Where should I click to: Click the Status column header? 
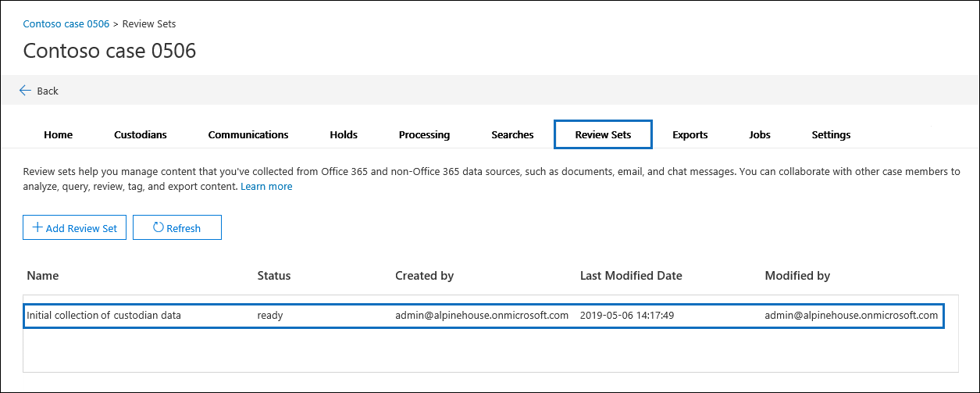point(274,276)
